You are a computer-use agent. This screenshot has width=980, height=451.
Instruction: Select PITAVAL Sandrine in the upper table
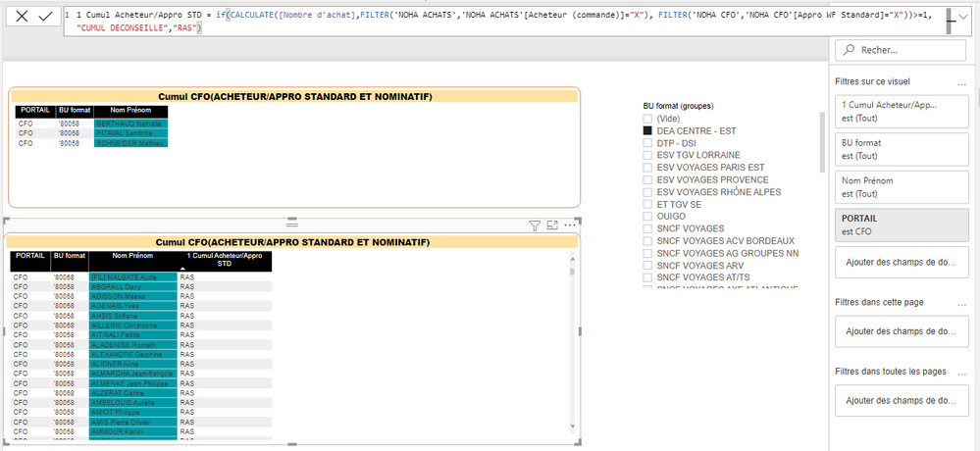point(130,133)
